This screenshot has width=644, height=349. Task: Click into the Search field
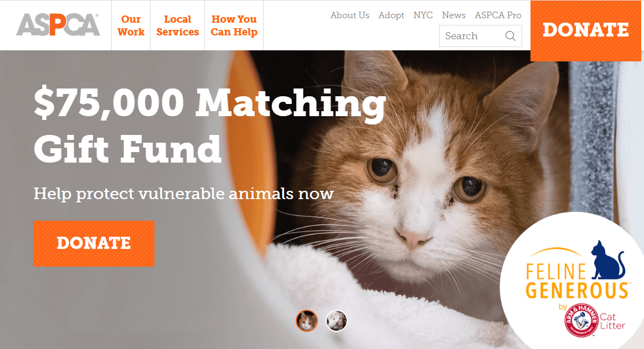click(480, 36)
